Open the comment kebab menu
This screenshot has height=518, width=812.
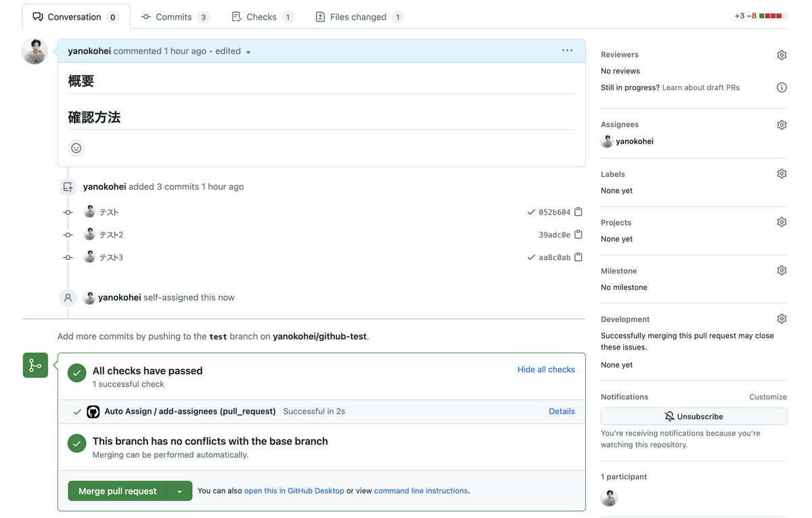pyautogui.click(x=567, y=50)
